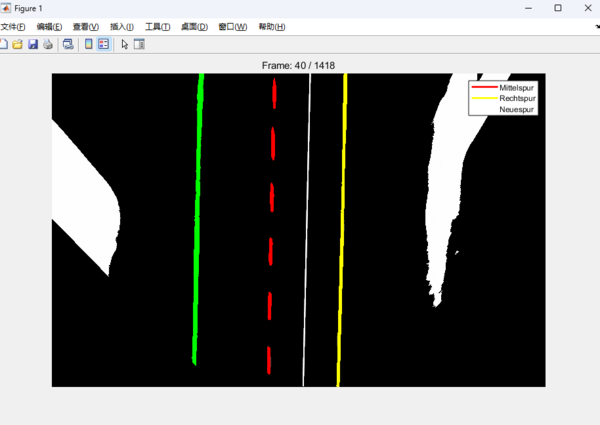Expand the 查看(V) menu
The height and width of the screenshot is (425, 600).
[86, 26]
